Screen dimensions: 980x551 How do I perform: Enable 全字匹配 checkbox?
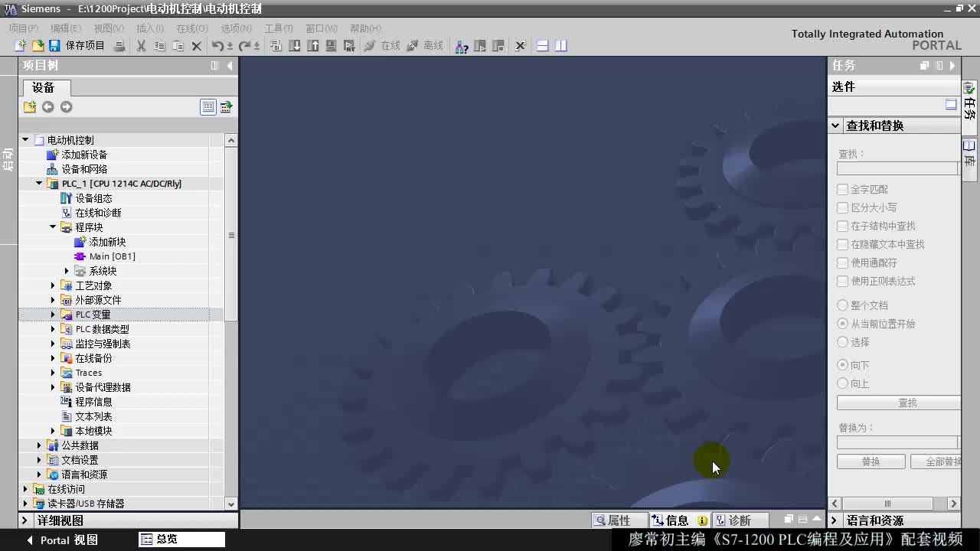[x=842, y=189]
